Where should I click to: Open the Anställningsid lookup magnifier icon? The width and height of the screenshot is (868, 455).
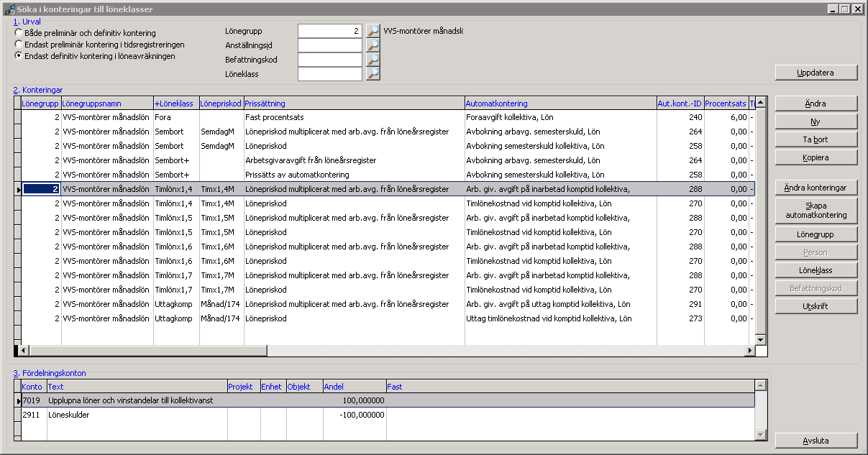tap(373, 45)
